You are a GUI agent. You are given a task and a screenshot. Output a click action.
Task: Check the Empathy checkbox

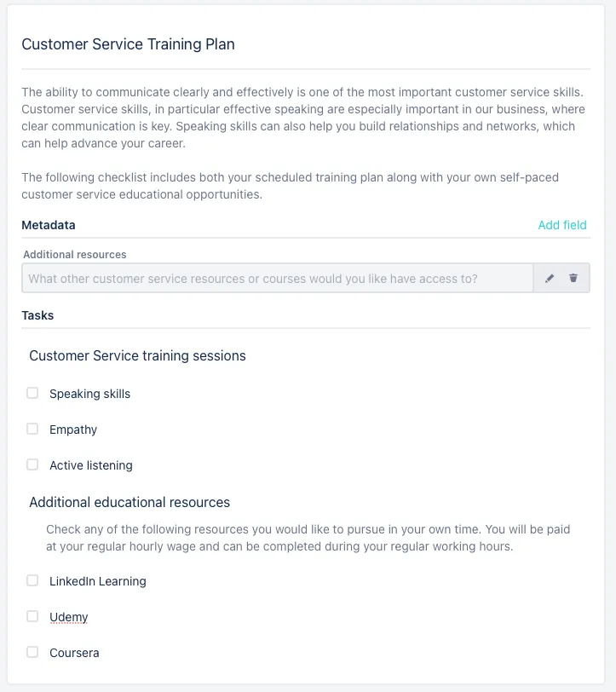(x=32, y=429)
